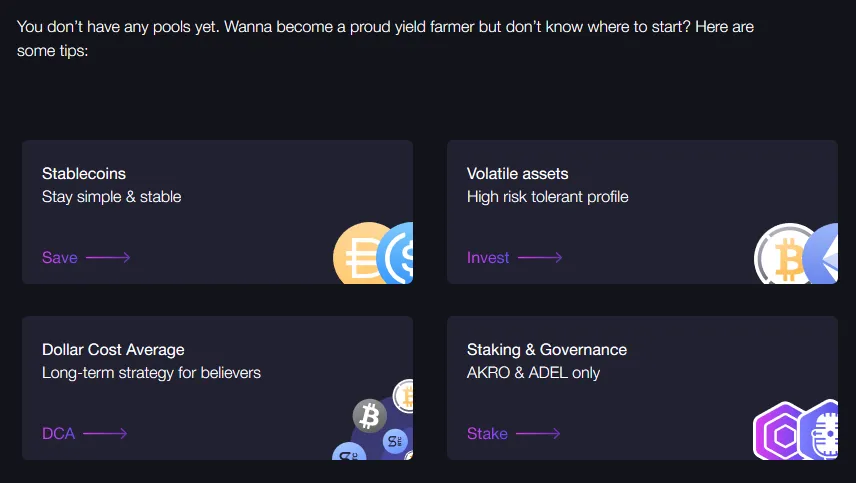Viewport: 856px width, 483px height.
Task: Open the Volatile assets card heading
Action: tap(518, 174)
